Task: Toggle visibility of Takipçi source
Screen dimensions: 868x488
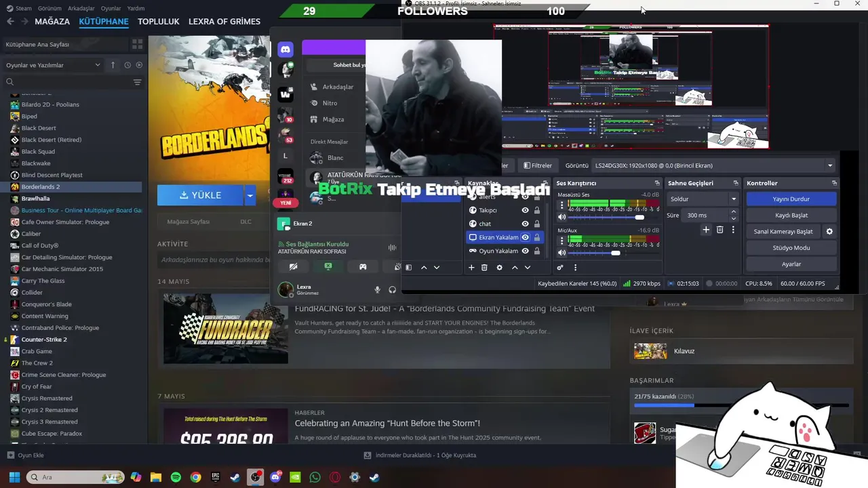Action: click(x=525, y=210)
